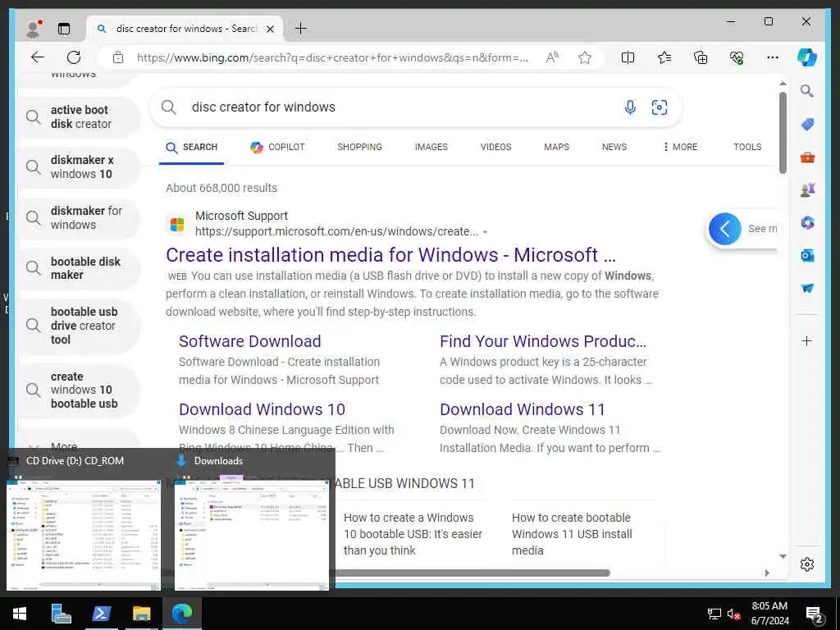The width and height of the screenshot is (840, 630).
Task: Open sidebar Drop paper plane icon
Action: pos(807,288)
